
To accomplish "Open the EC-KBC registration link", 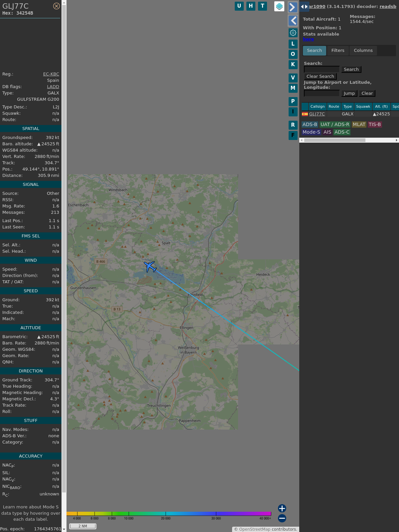I will [51, 74].
